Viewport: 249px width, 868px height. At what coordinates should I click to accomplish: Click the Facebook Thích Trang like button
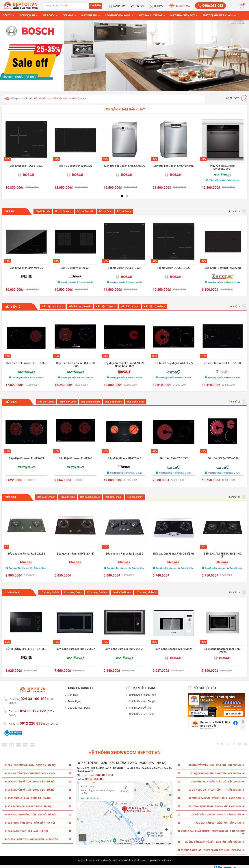[198, 713]
